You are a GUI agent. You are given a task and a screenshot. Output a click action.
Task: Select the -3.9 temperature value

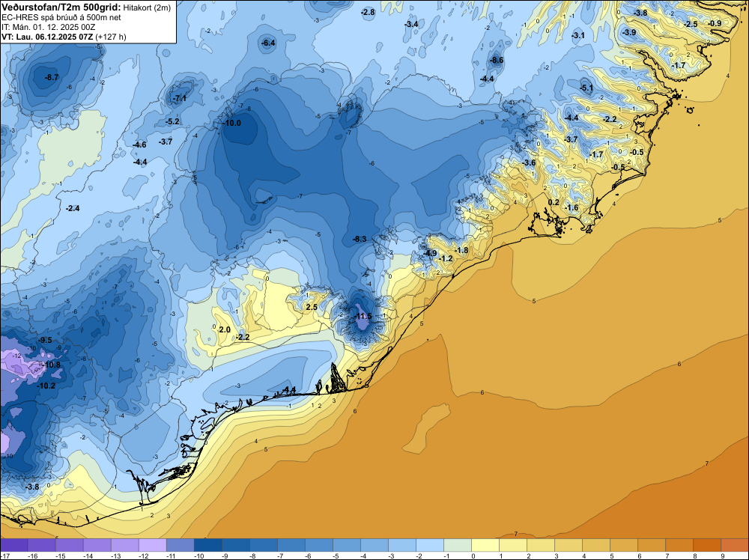629,32
